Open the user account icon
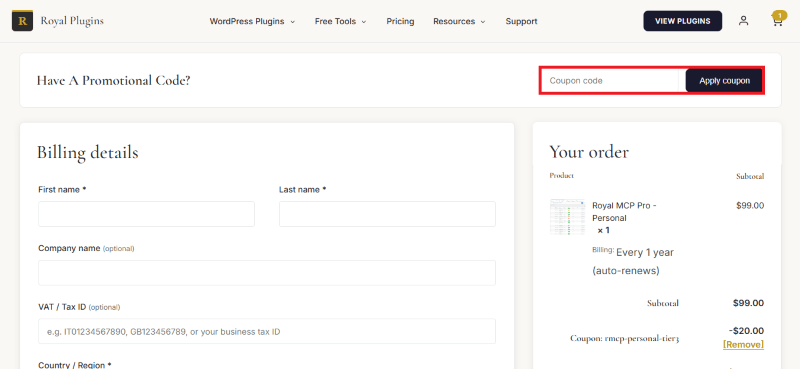 (x=743, y=21)
